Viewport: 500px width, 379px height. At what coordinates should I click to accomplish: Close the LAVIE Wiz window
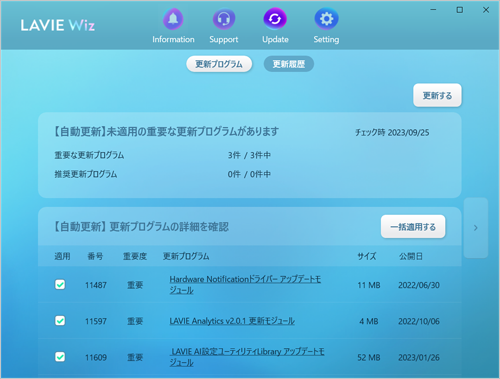[x=486, y=10]
